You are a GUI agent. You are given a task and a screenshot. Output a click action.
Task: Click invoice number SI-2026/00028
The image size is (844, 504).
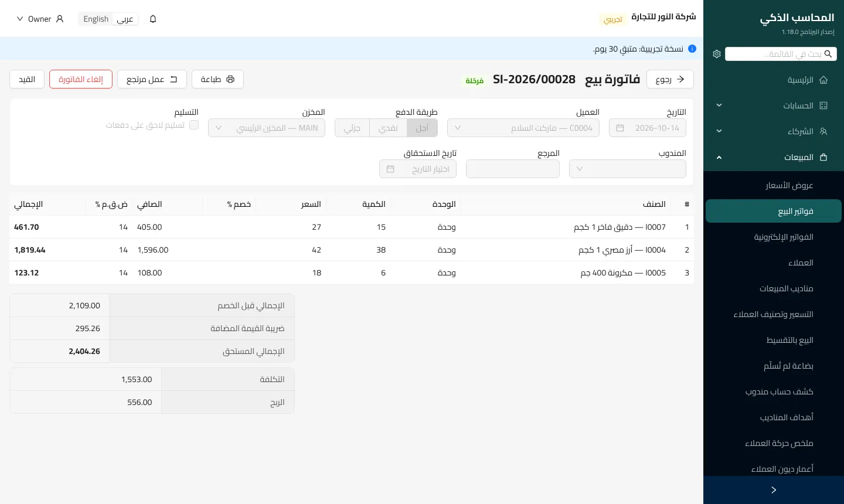point(534,79)
